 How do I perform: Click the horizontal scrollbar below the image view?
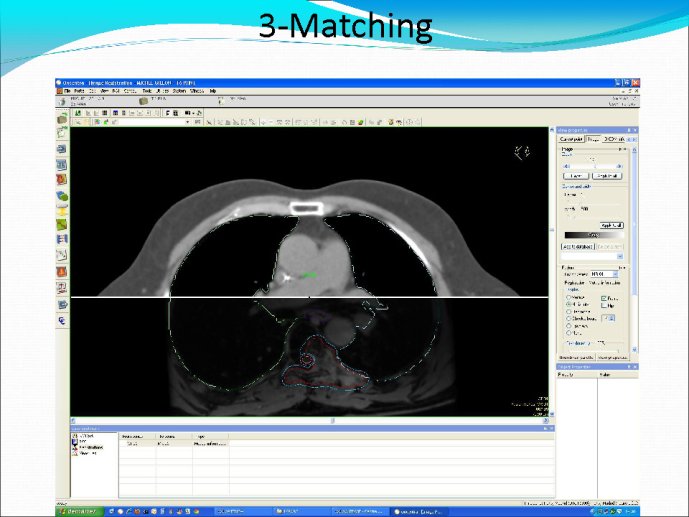click(x=309, y=421)
